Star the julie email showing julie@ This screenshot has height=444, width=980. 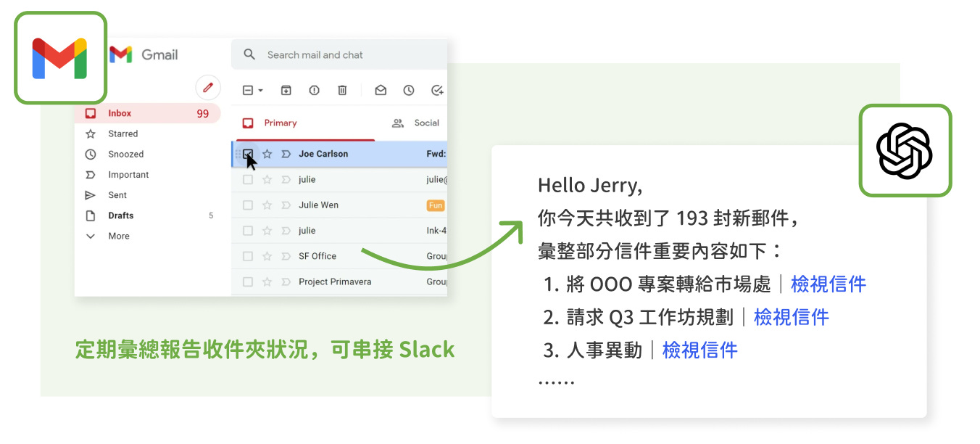pyautogui.click(x=267, y=179)
